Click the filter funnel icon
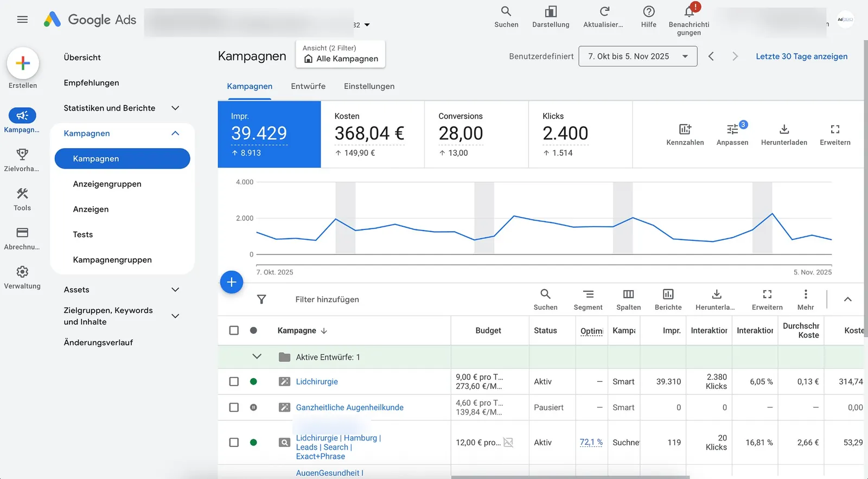The image size is (868, 479). 261,299
